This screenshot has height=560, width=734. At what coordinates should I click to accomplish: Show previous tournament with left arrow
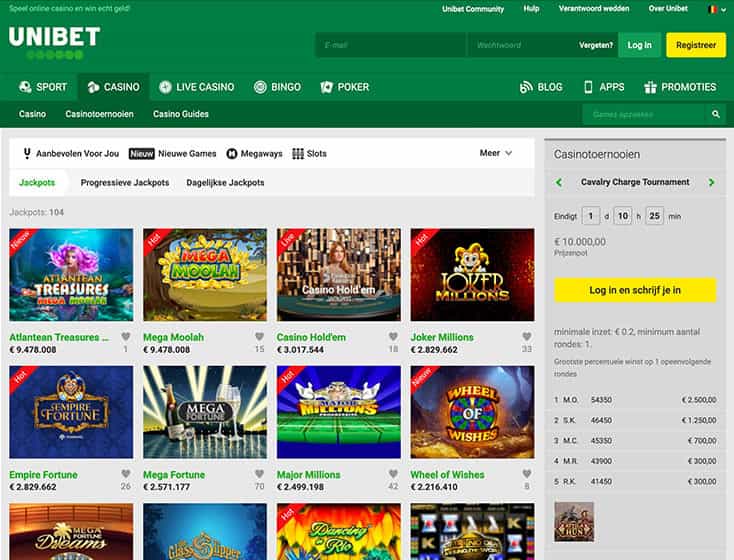tap(559, 182)
